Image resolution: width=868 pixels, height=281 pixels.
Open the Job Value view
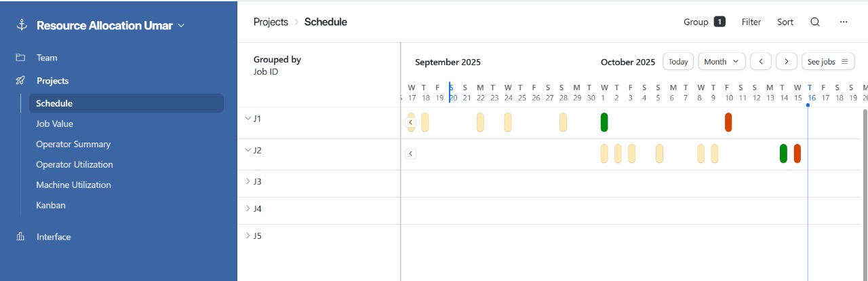[x=54, y=124]
